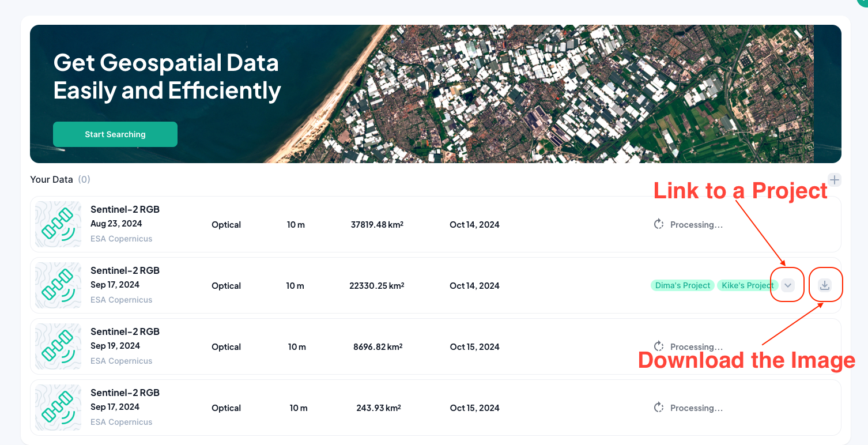The image size is (868, 445).
Task: Click the Processing spinner in Sep 19 row
Action: click(x=659, y=346)
